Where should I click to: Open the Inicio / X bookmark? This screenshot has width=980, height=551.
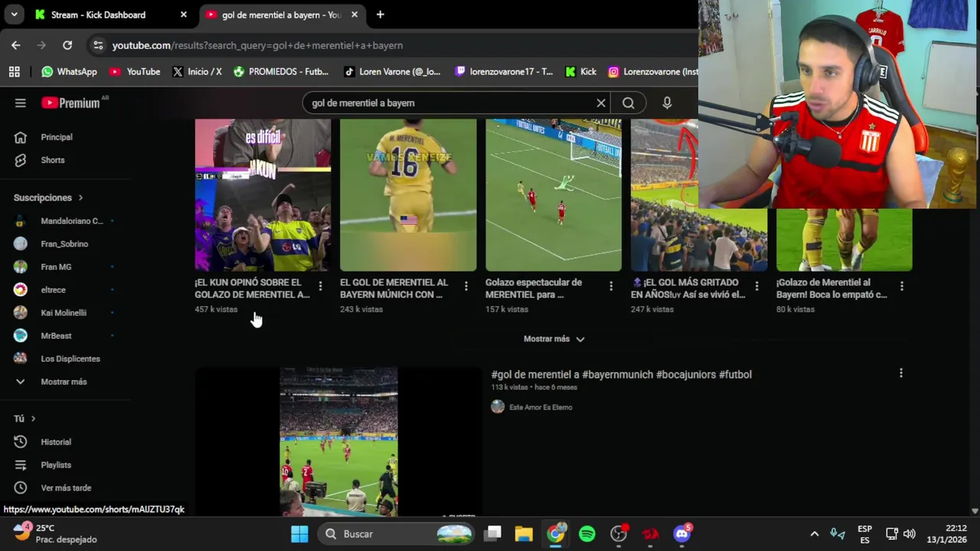tap(197, 71)
